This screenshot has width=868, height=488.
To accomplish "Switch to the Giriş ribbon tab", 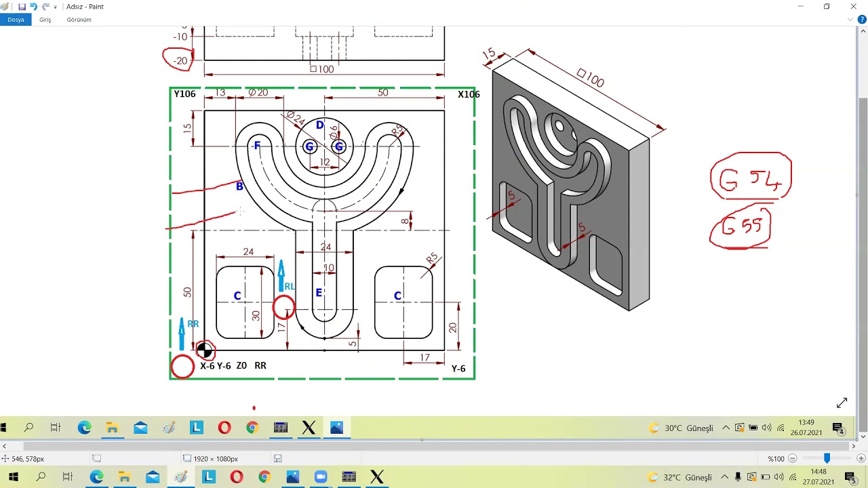I will pyautogui.click(x=45, y=20).
